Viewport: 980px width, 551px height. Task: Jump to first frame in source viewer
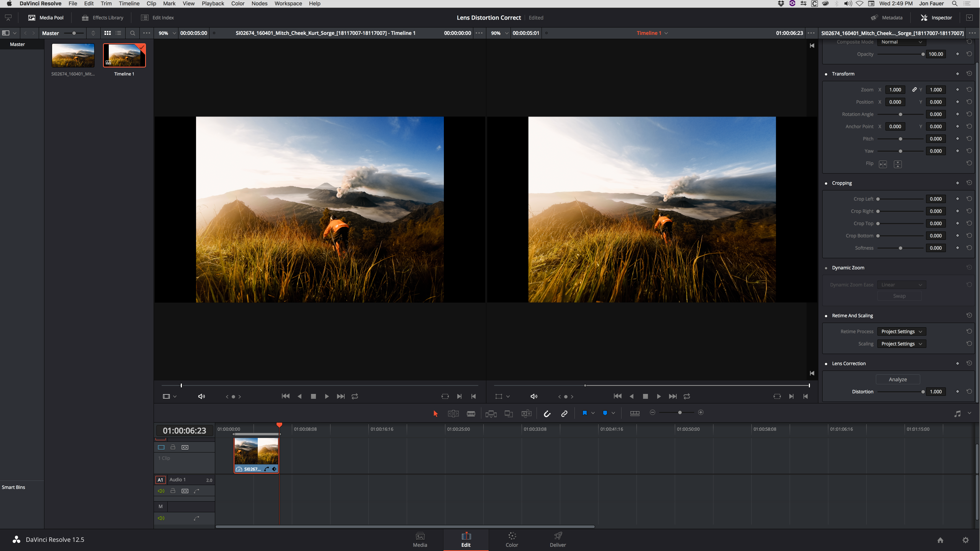click(x=285, y=396)
